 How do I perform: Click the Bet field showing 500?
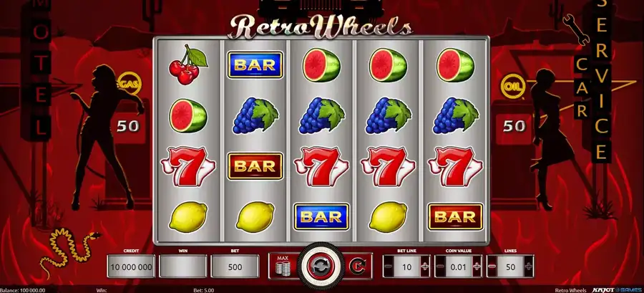point(235,266)
